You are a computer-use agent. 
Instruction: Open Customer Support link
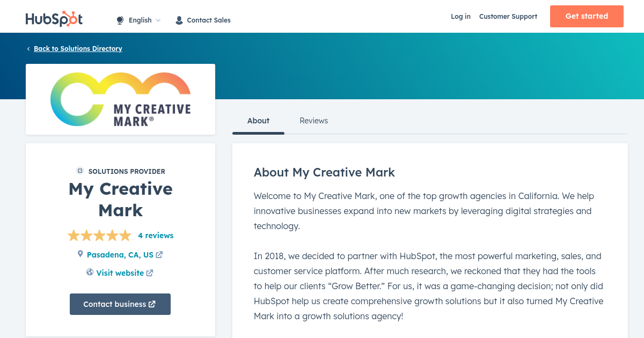click(508, 17)
